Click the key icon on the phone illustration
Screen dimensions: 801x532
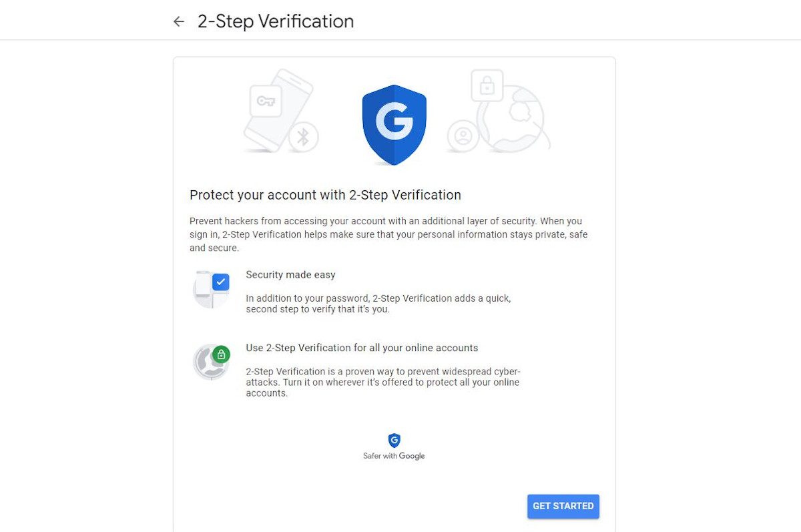coord(266,101)
